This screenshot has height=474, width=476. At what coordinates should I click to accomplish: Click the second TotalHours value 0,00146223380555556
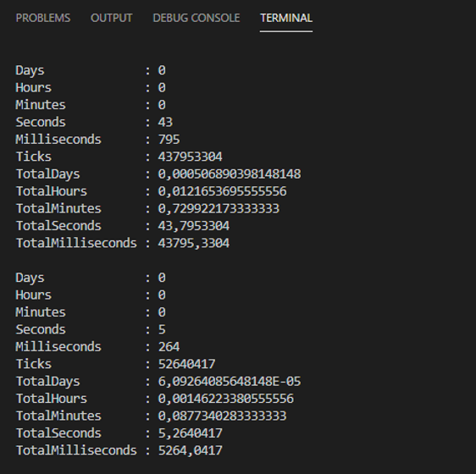click(226, 399)
